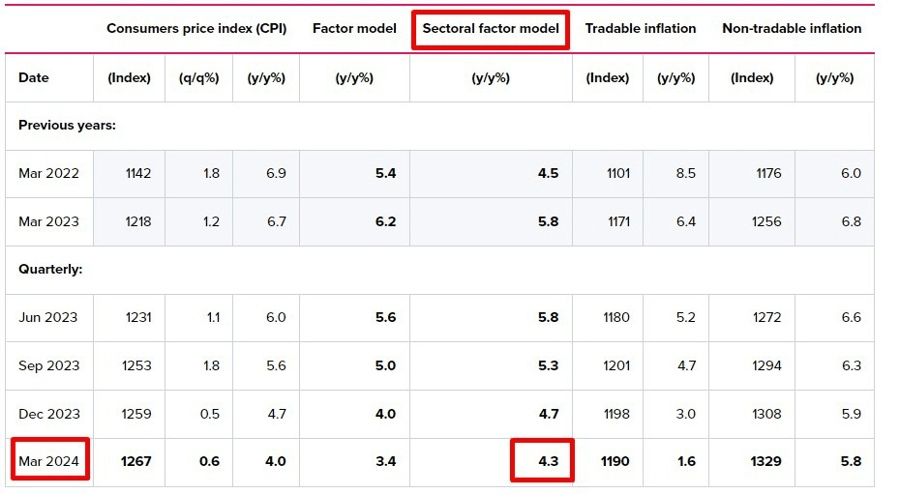Image resolution: width=900 pixels, height=494 pixels.
Task: Select the Mar 2024 date cell
Action: 49,462
